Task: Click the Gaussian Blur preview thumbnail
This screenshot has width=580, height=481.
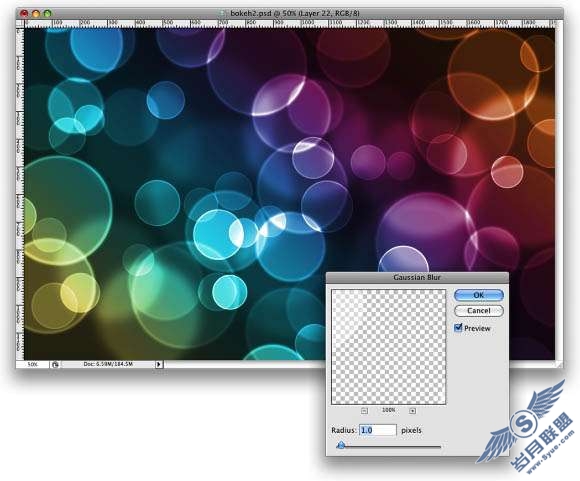Action: (388, 347)
